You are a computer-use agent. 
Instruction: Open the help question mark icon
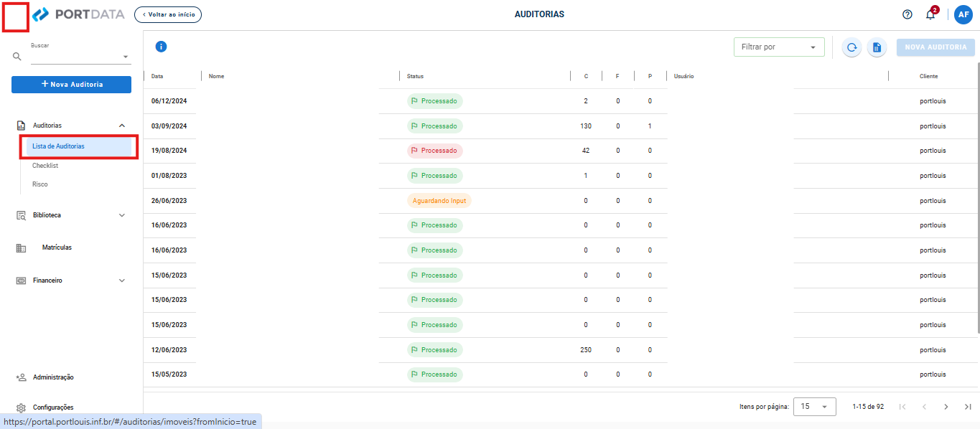[x=907, y=14]
